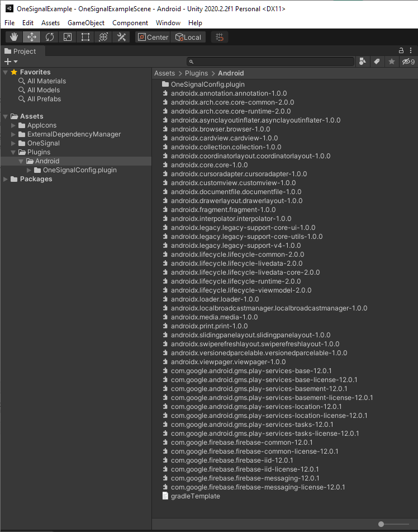Search by type filter icon
Screen dimensions: 418x532
click(363, 62)
